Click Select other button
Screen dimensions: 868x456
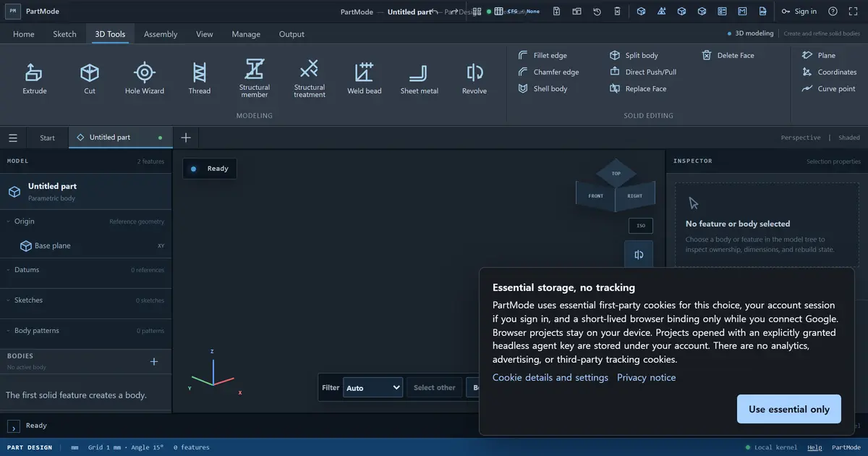(x=434, y=387)
